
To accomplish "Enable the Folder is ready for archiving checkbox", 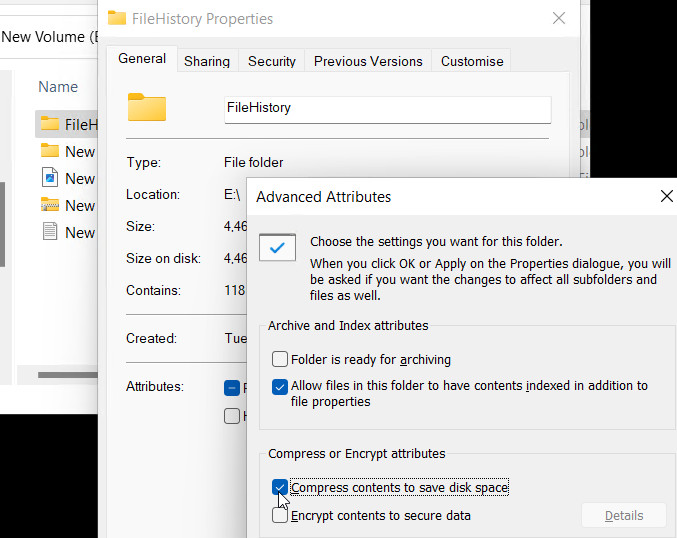I will 280,359.
